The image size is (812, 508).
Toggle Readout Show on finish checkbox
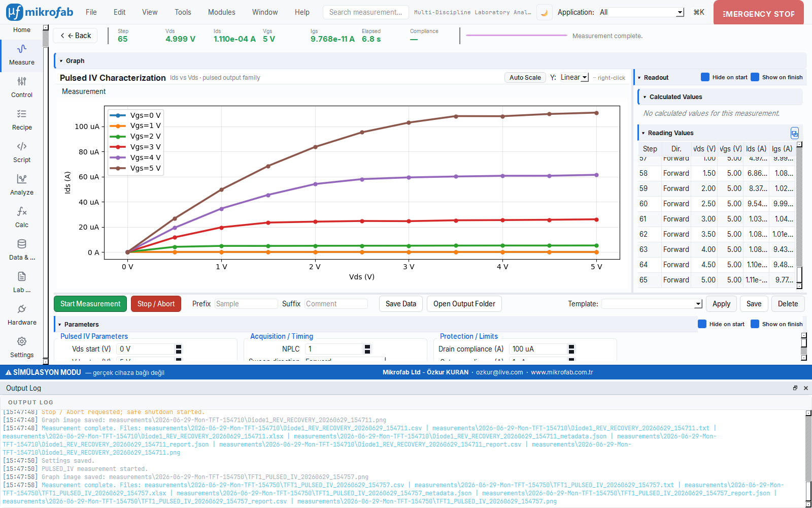(x=755, y=77)
